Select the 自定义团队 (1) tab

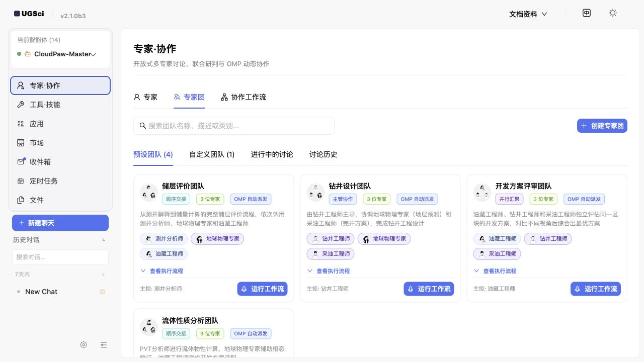212,154
